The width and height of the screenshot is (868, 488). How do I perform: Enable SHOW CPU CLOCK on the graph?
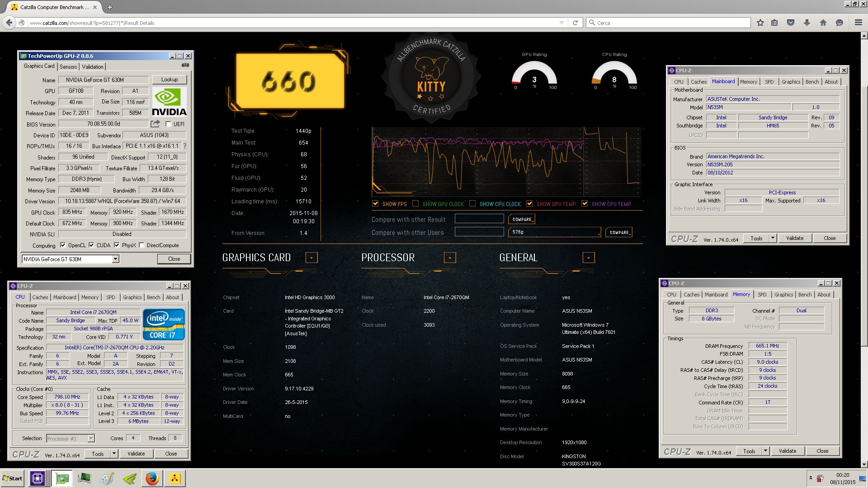tap(472, 204)
